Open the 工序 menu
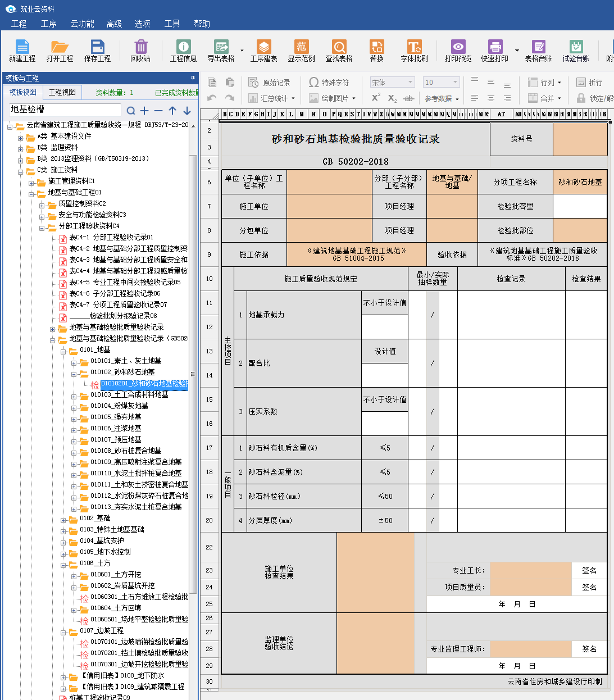The height and width of the screenshot is (700, 614). (49, 24)
